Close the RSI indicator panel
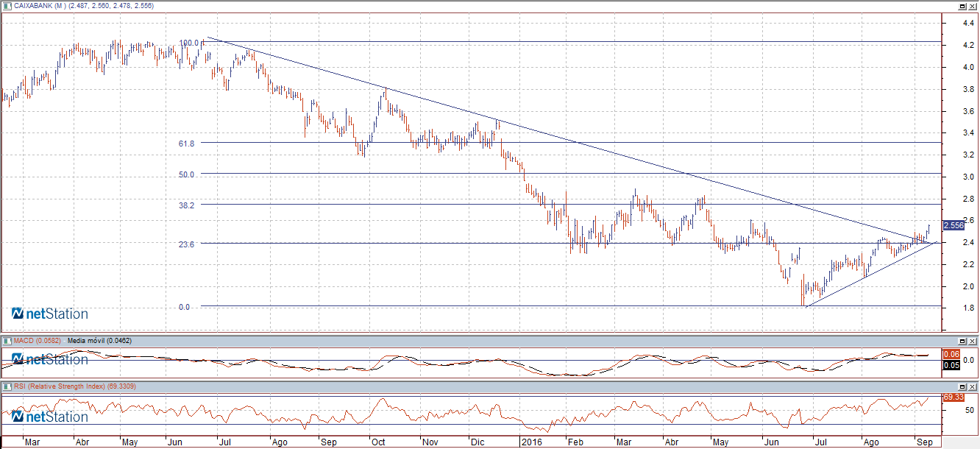The image size is (980, 449). (973, 386)
